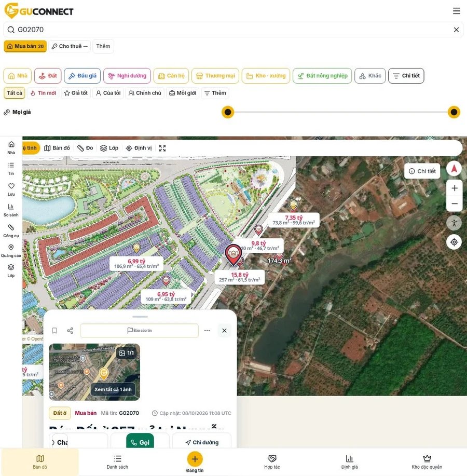Switch to Bản đồ map view
The width and height of the screenshot is (467, 476).
[x=57, y=148]
